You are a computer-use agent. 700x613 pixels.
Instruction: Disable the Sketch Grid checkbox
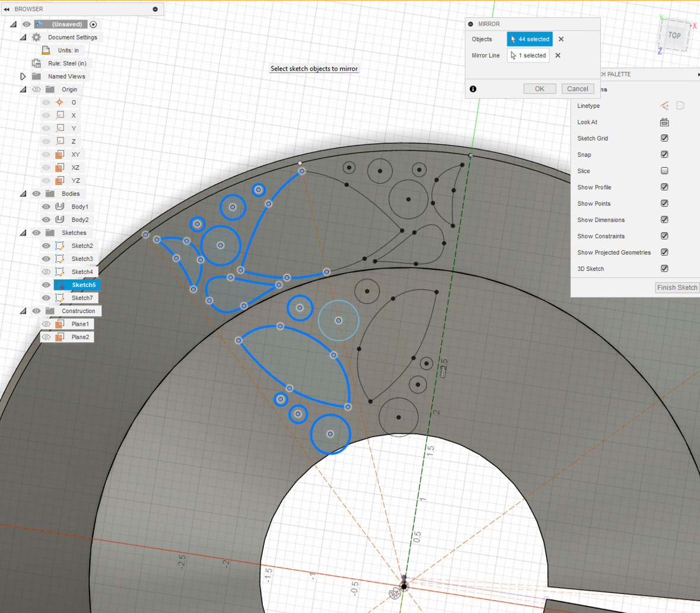click(x=664, y=138)
